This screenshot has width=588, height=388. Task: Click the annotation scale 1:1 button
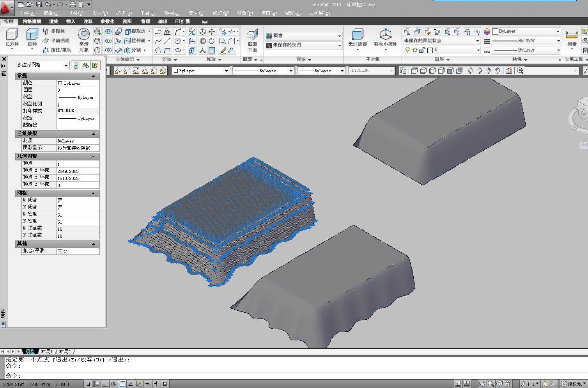click(x=530, y=384)
